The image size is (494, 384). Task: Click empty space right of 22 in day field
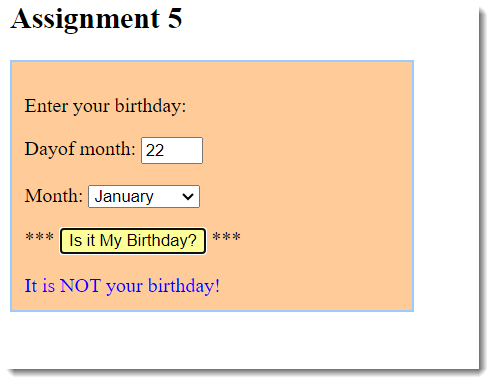pyautogui.click(x=183, y=150)
